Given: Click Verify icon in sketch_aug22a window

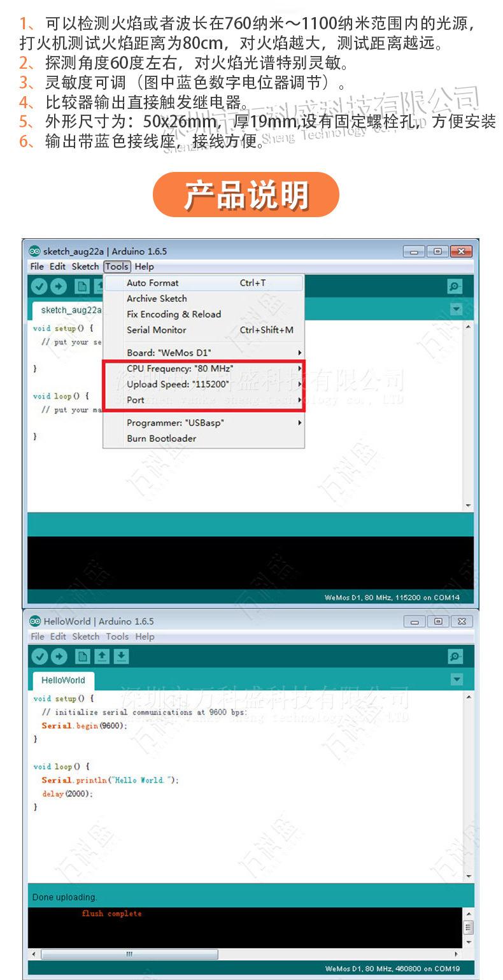Looking at the screenshot, I should point(39,287).
